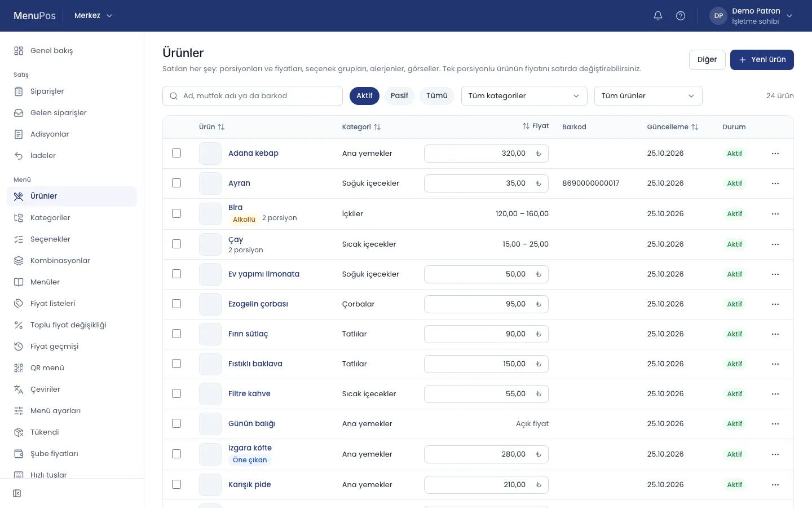Screen dimensions: 812x508
Task: Click the İadeler return arrow icon
Action: click(19, 156)
